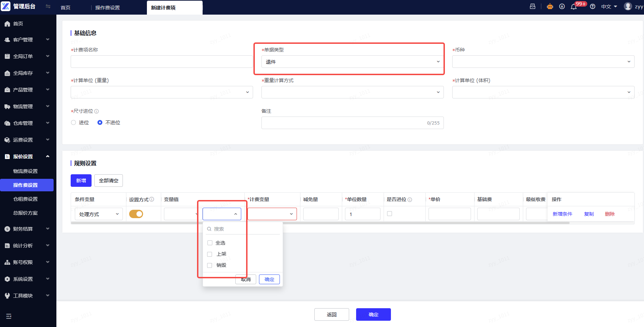Viewport: 644px width, 327px height.
Task: Collapse the sidebar with the bottom menu icon
Action: pyautogui.click(x=9, y=316)
